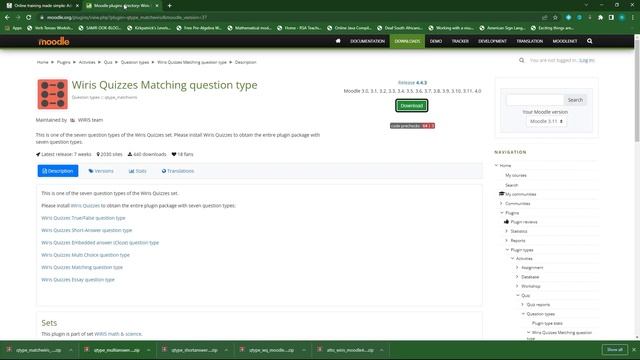Collapse Plugins in navigation tree
Viewport: 640px width, 360px height.
[x=502, y=213]
